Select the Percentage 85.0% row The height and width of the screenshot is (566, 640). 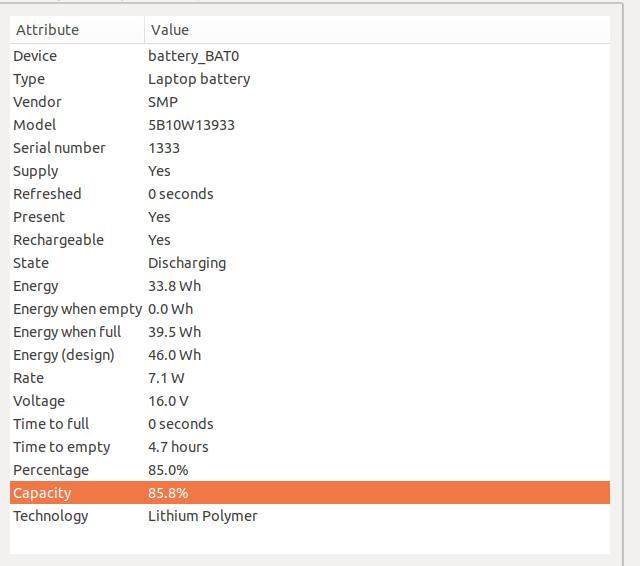point(310,470)
